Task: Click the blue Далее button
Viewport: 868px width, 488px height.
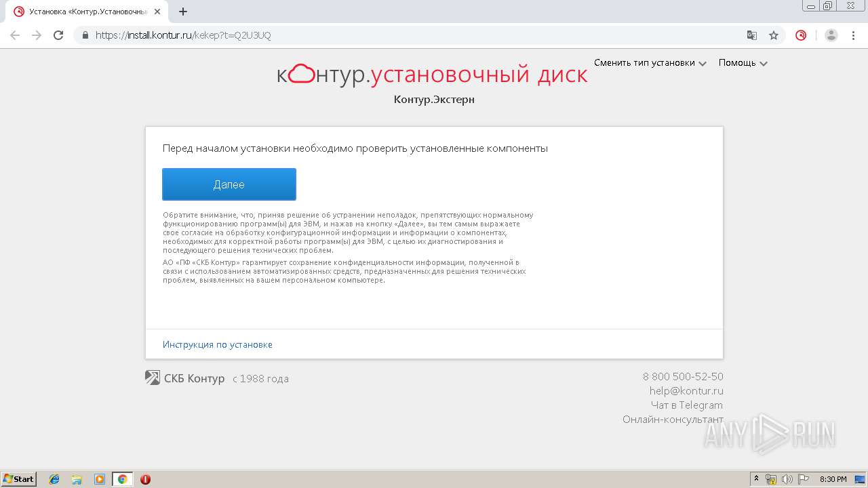Action: click(x=229, y=184)
